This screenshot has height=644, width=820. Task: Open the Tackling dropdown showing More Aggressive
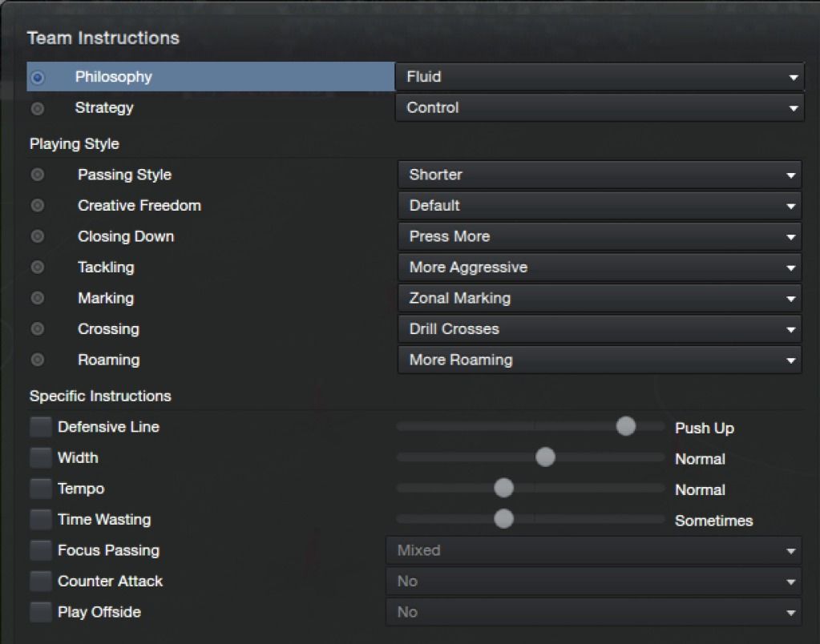click(x=600, y=267)
